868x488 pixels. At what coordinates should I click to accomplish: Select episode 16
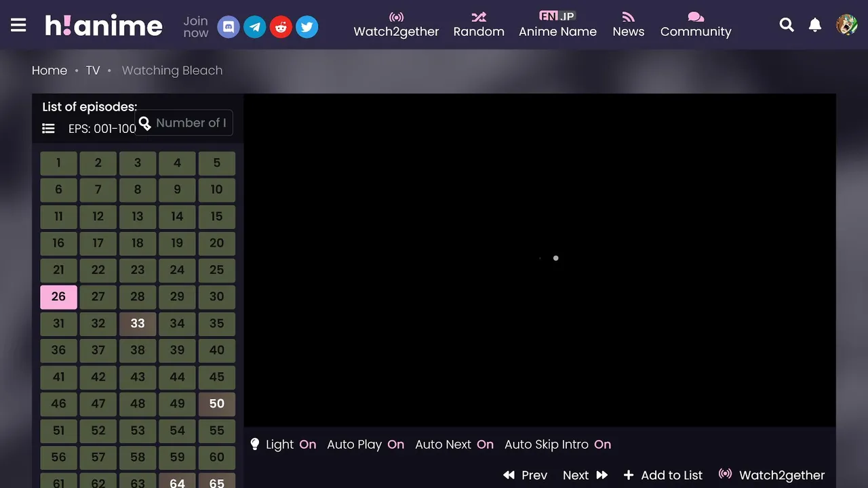point(58,243)
